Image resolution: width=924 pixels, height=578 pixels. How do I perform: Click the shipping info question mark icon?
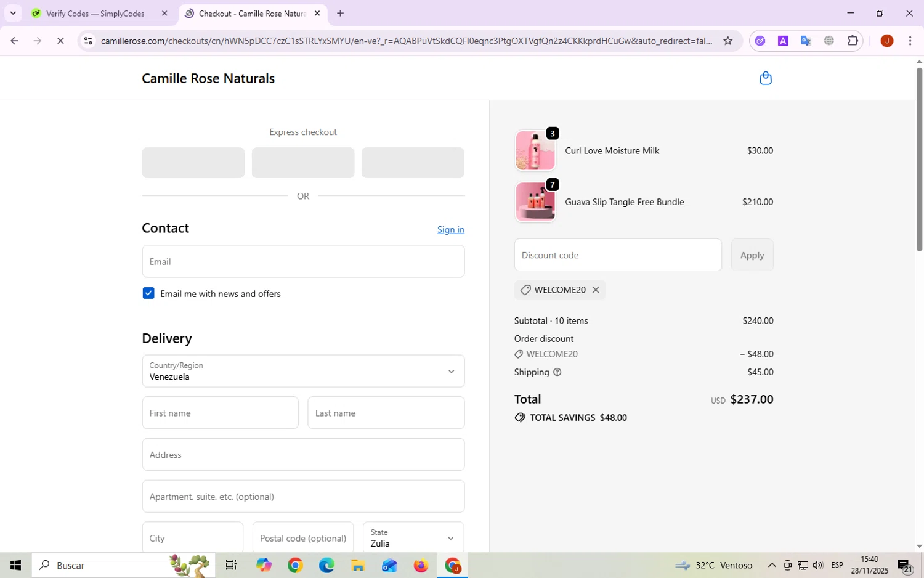pos(557,372)
